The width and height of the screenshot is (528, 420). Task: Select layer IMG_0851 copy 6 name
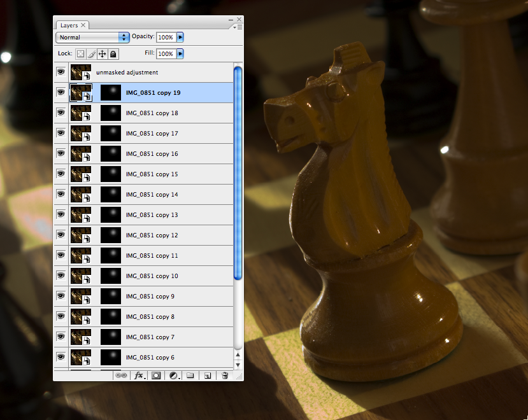point(150,358)
